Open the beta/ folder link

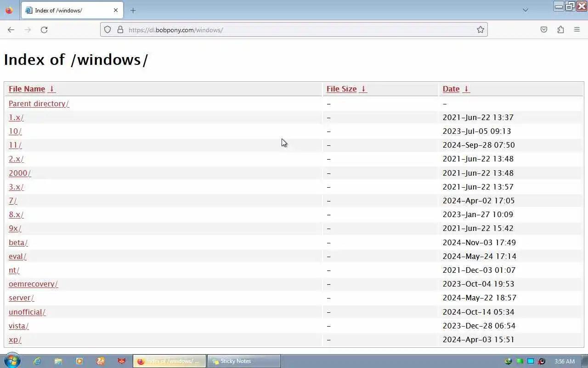pyautogui.click(x=18, y=242)
